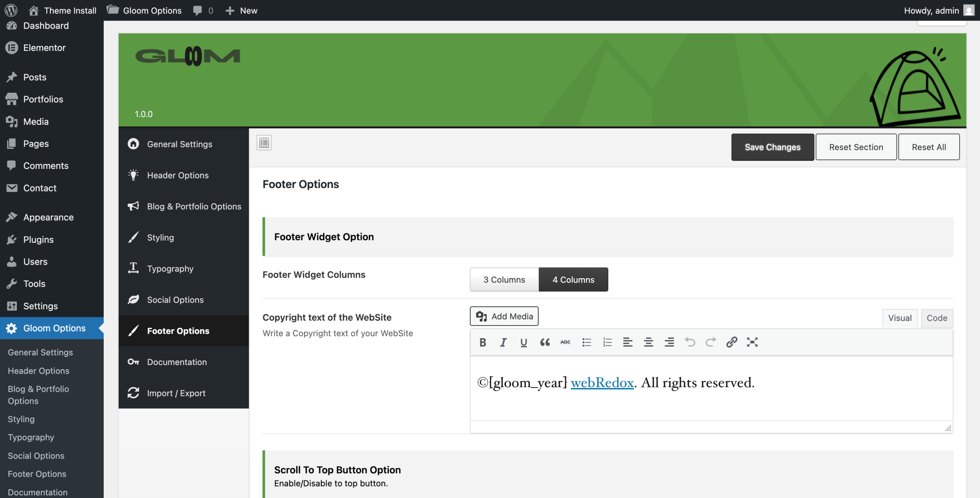Image resolution: width=980 pixels, height=498 pixels.
Task: Expand all options with the panel icon
Action: coord(264,143)
